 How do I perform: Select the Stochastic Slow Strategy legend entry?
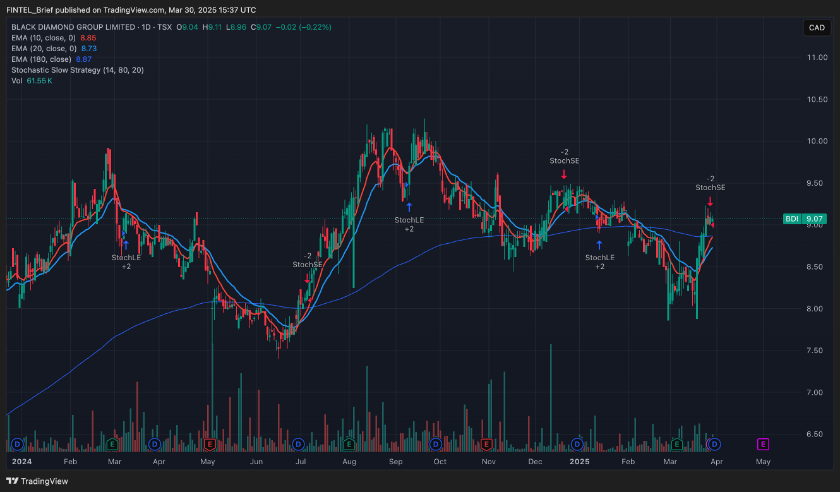[77, 70]
